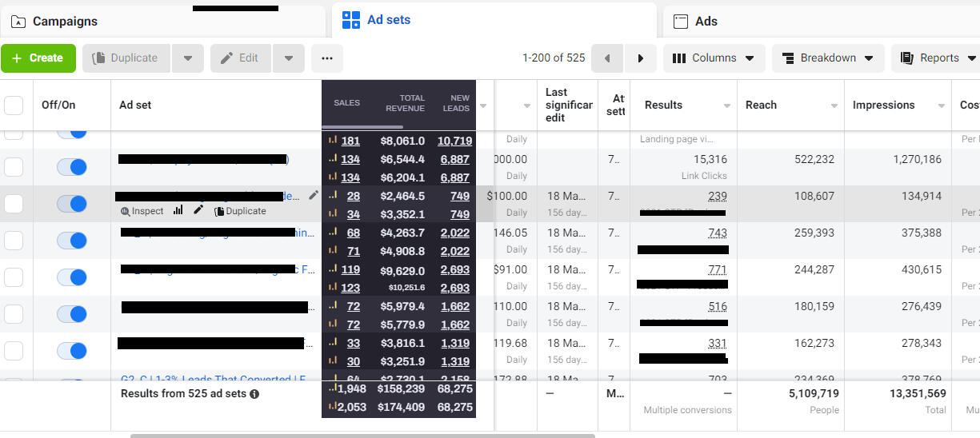Open charts icon next to Inspect
The width and height of the screenshot is (980, 438).
pos(178,210)
